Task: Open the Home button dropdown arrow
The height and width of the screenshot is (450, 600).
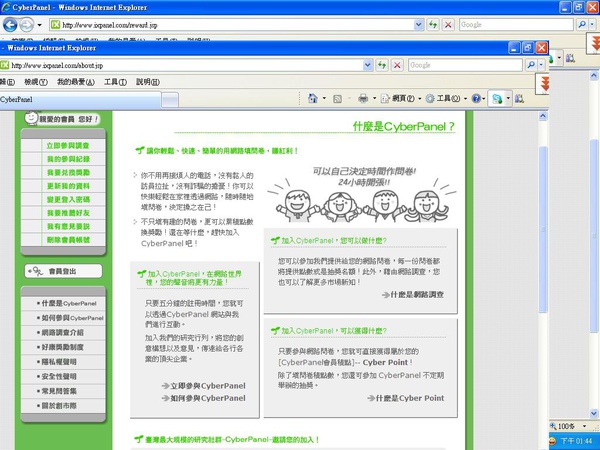Action: click(x=324, y=99)
